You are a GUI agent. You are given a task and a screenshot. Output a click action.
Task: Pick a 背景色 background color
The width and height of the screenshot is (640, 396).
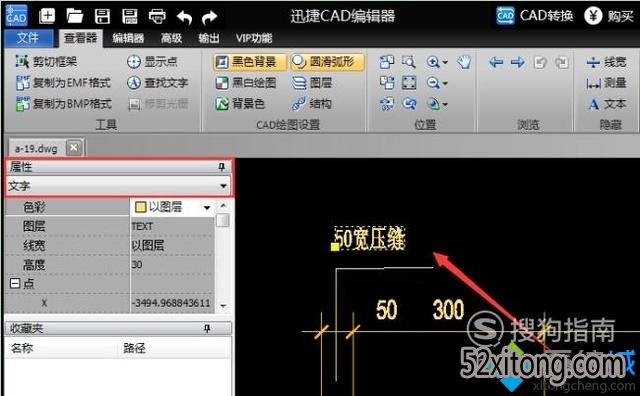pos(240,104)
